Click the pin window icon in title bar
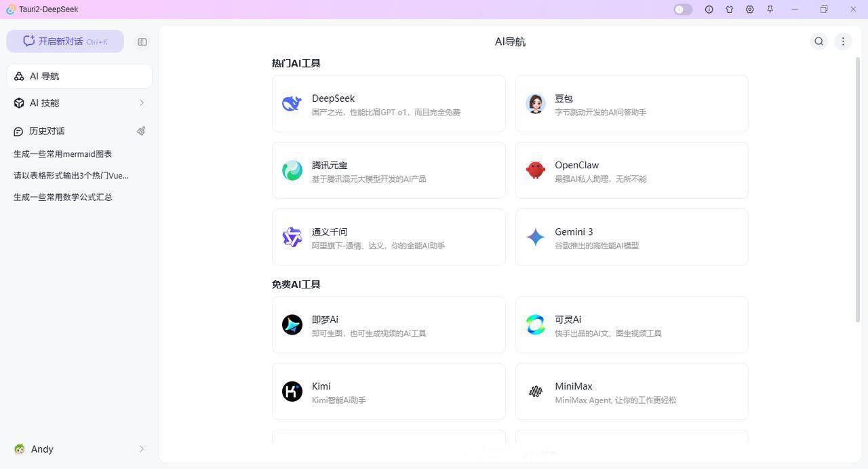Screen dimensions: 868x469 click(770, 10)
